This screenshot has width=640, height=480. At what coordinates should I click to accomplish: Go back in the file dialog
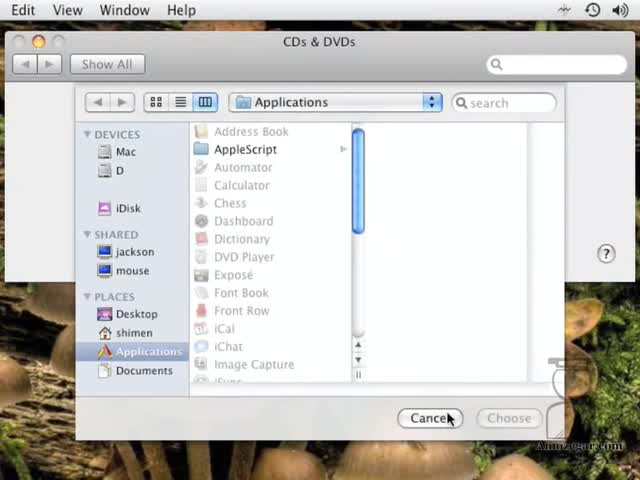[x=98, y=102]
